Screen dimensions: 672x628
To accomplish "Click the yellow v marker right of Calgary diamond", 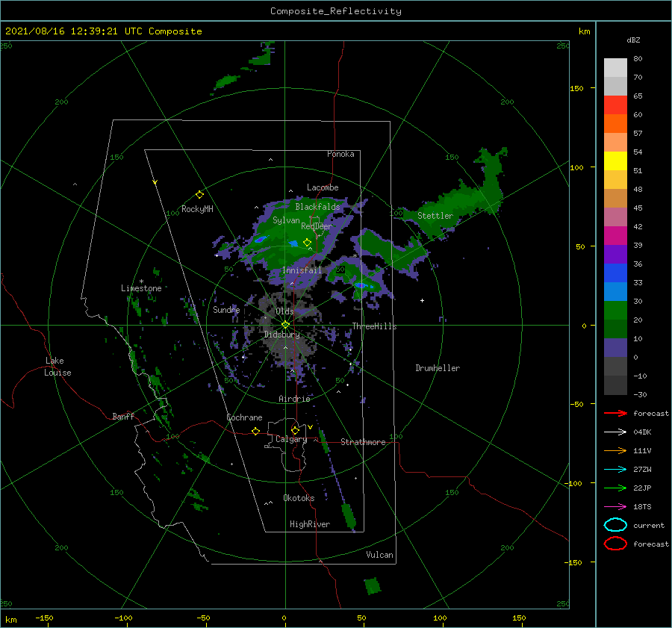I will [x=310, y=427].
